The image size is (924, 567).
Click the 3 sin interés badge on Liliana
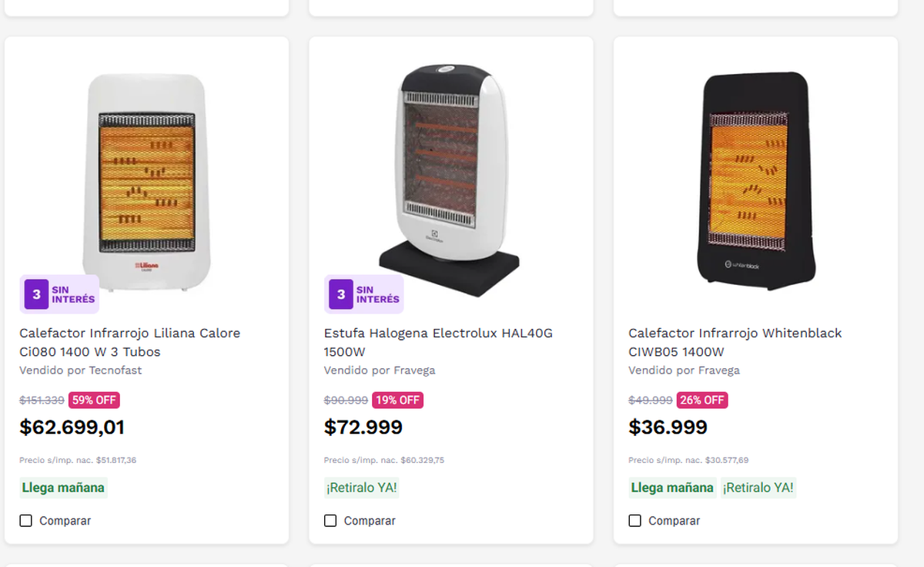(x=59, y=294)
